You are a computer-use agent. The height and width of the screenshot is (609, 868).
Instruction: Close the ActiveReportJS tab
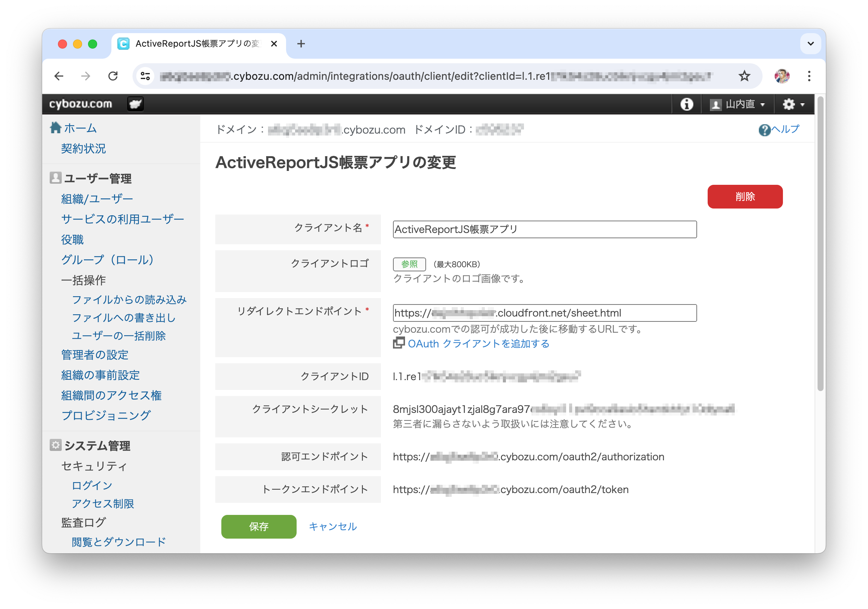tap(274, 44)
